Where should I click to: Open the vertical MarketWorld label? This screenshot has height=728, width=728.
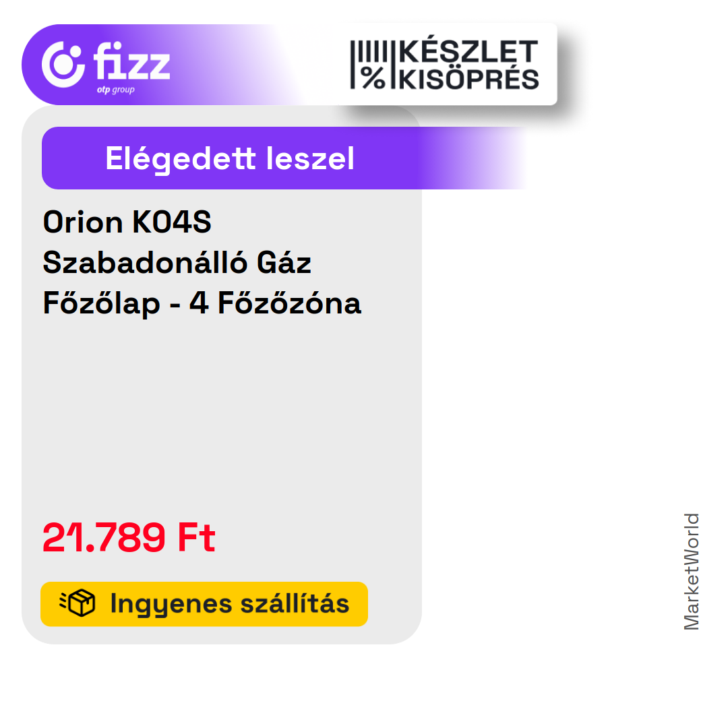tap(692, 572)
